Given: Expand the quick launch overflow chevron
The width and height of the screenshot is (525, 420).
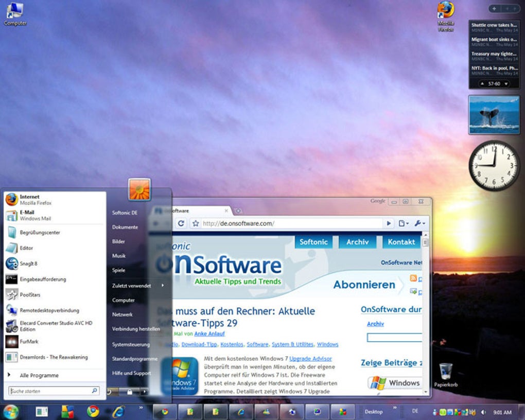Looking at the screenshot, I should 141,408.
